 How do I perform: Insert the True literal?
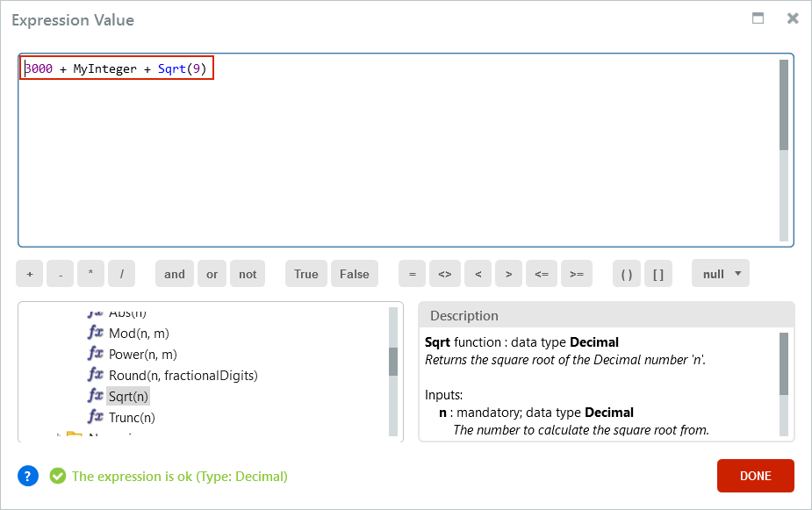coord(306,273)
